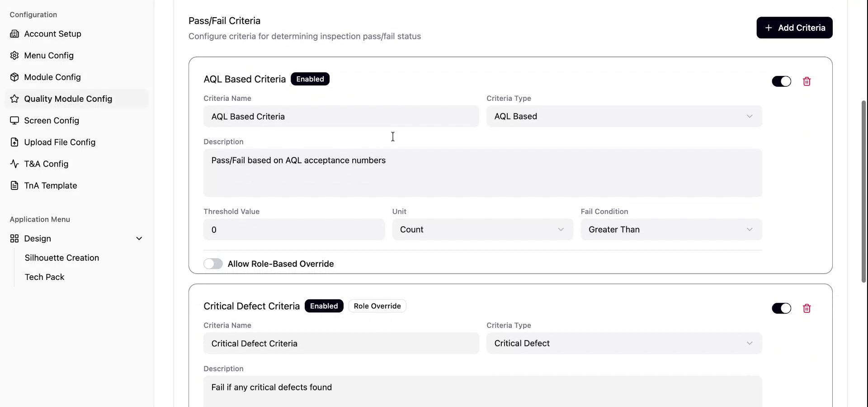The height and width of the screenshot is (407, 868).
Task: Click the Module Config box icon
Action: click(x=14, y=77)
